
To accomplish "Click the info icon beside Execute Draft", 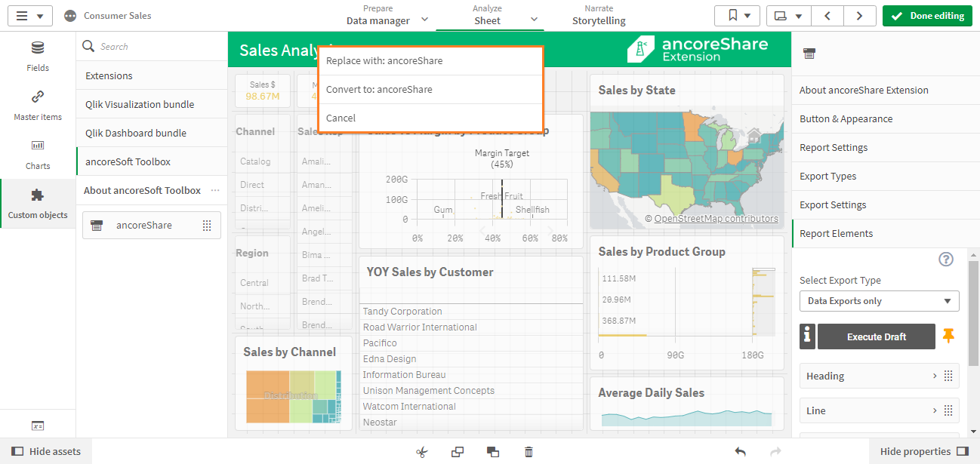I will (x=807, y=336).
